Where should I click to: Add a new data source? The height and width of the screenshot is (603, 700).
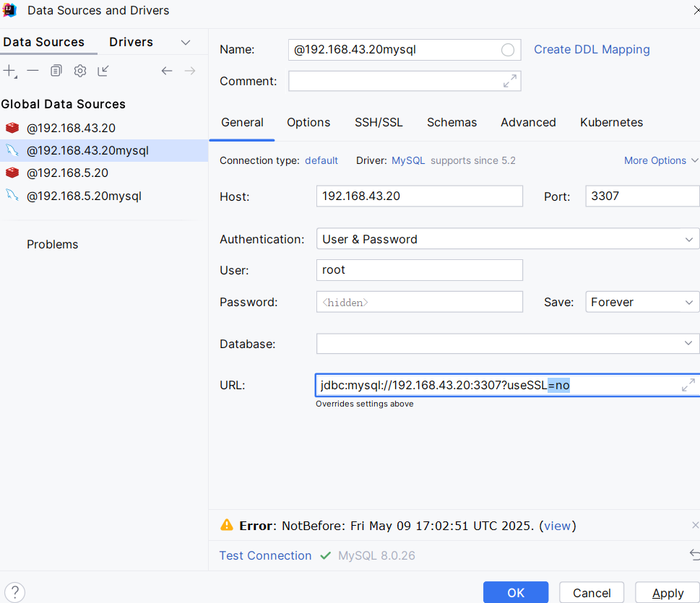click(x=11, y=70)
